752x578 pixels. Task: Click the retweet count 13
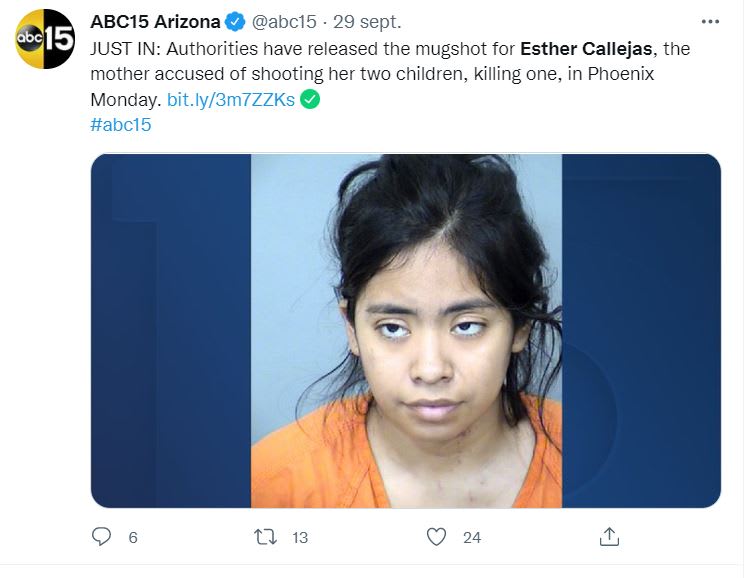300,538
